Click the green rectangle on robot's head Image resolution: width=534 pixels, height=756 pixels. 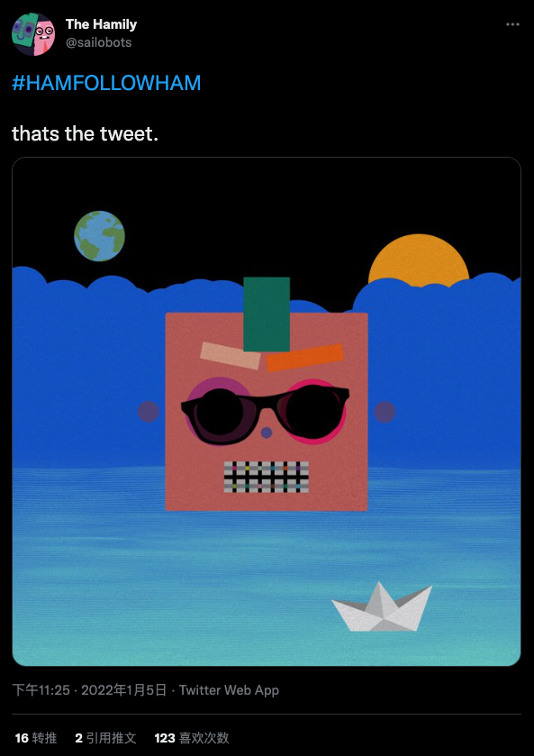tap(267, 314)
